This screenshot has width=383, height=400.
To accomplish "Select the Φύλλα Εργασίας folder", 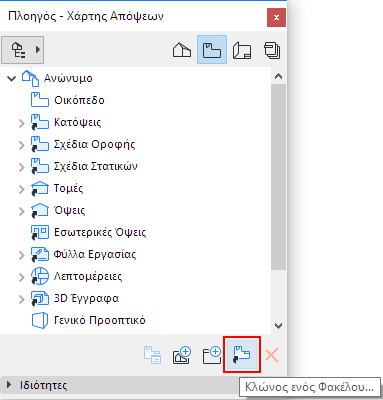I will tap(95, 254).
